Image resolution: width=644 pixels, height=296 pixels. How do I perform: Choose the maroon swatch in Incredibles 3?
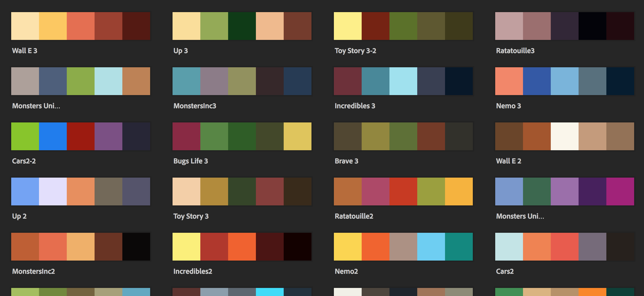click(348, 81)
